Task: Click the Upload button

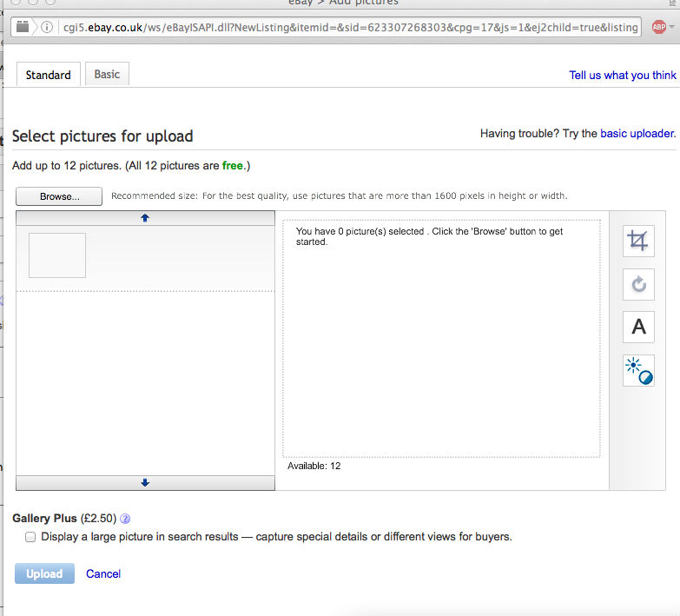Action: [44, 573]
